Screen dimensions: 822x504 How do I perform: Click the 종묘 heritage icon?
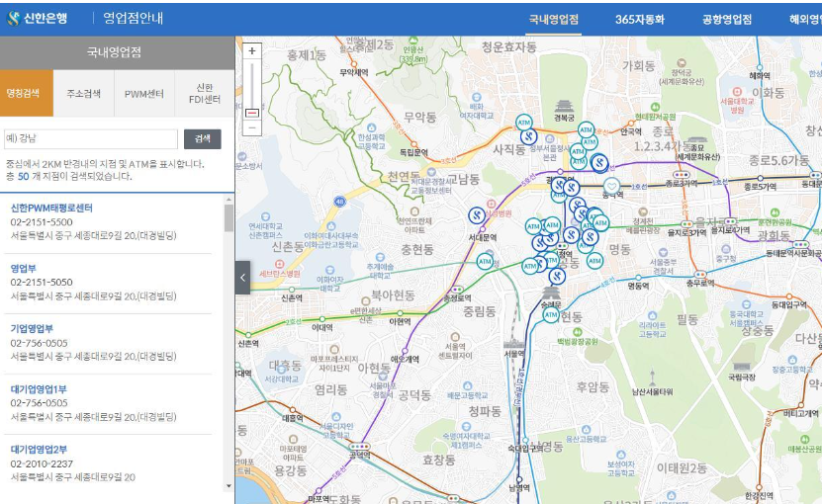[697, 139]
